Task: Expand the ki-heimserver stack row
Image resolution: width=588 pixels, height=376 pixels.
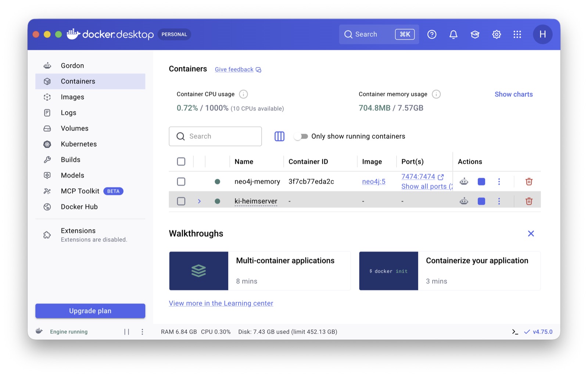Action: (x=199, y=201)
